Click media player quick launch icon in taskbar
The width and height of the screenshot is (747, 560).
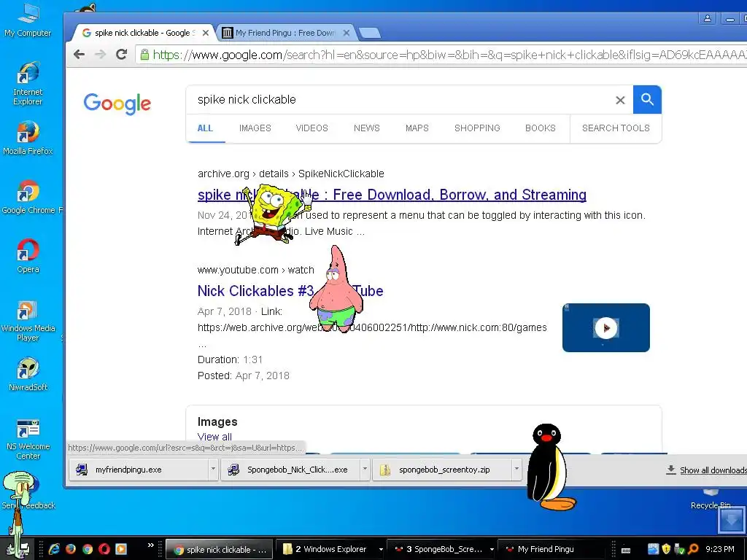pyautogui.click(x=121, y=549)
